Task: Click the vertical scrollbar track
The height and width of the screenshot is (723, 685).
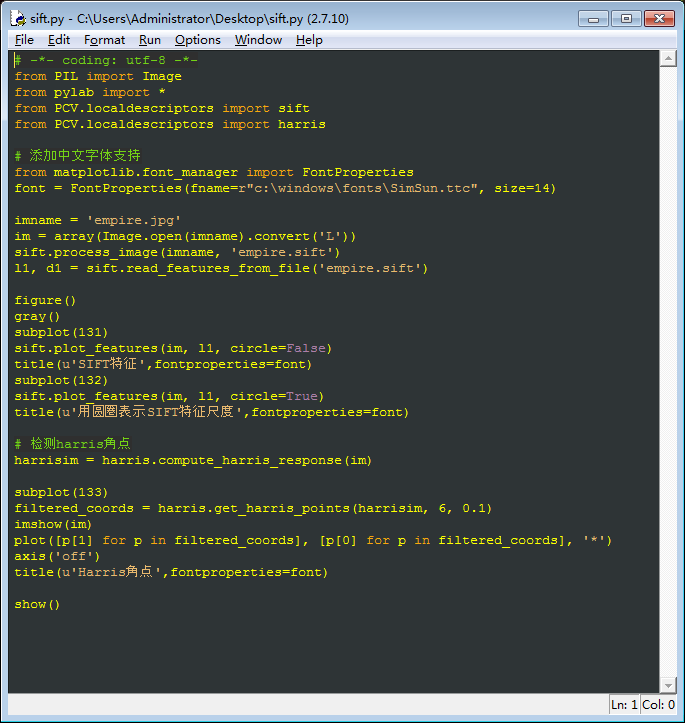Action: point(668,372)
